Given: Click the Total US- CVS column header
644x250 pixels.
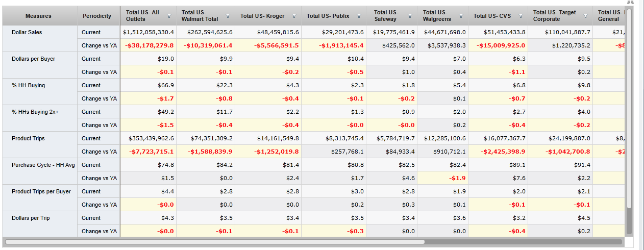Looking at the screenshot, I should click(492, 16).
